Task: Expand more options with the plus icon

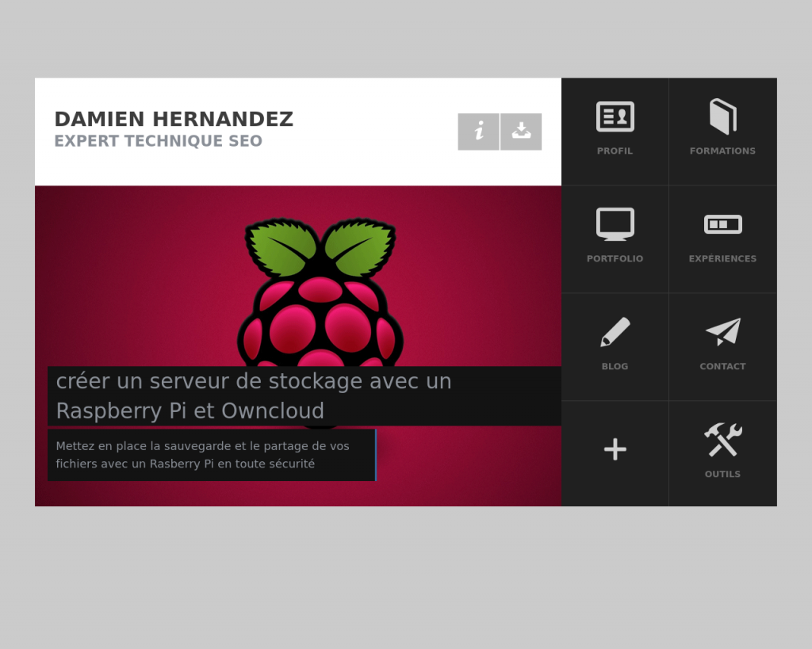Action: (615, 449)
